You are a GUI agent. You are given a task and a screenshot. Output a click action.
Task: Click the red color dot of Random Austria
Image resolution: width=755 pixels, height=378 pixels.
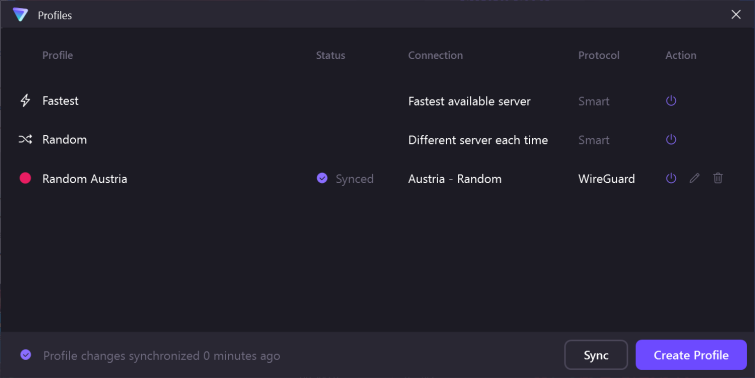pos(25,178)
